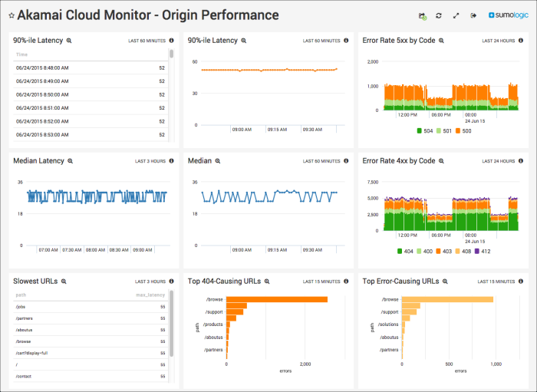Click the share dashboard icon
This screenshot has height=392, width=537.
422,15
